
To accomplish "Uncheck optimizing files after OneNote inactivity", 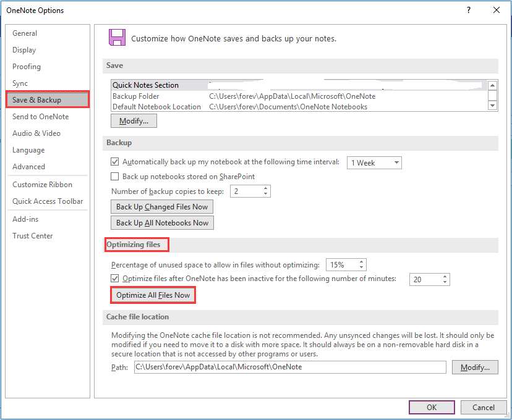I will (115, 278).
